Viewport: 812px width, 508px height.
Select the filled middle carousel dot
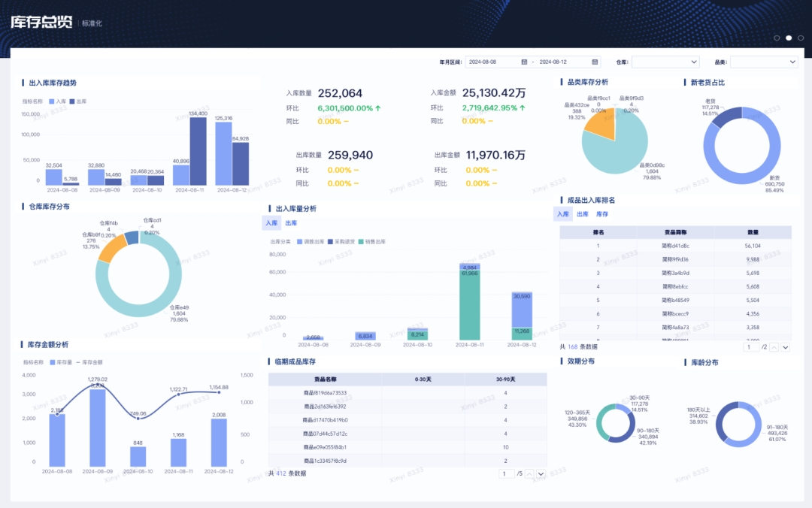pos(789,38)
